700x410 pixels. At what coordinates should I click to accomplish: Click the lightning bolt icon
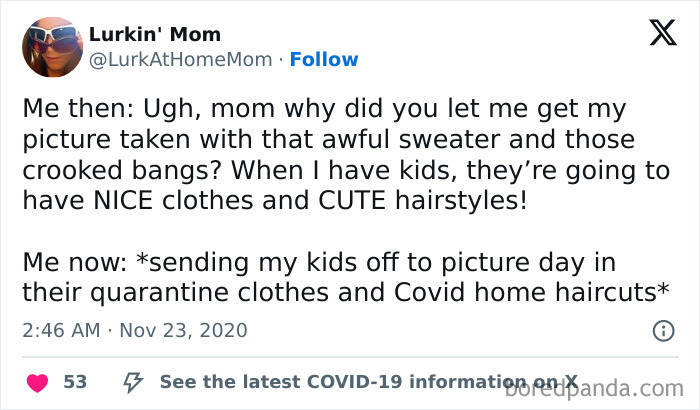point(131,381)
